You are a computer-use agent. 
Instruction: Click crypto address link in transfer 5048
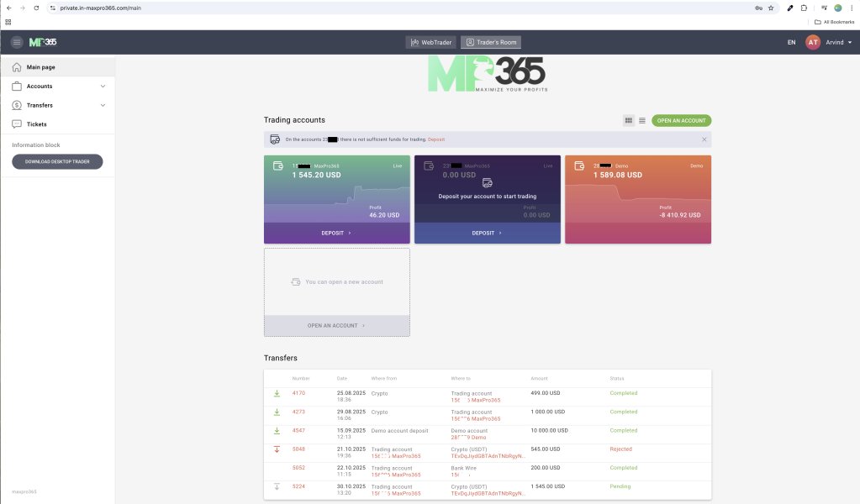click(488, 456)
